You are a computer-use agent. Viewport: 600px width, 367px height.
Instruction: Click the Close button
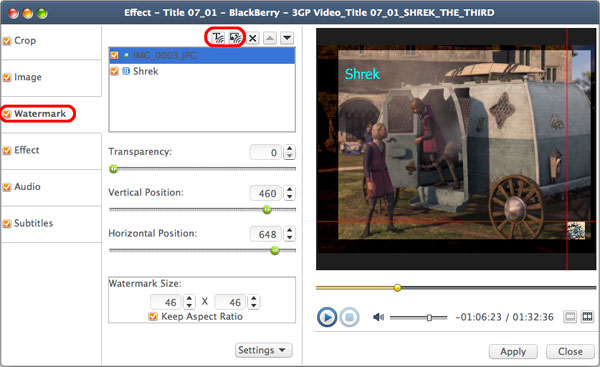pos(570,352)
